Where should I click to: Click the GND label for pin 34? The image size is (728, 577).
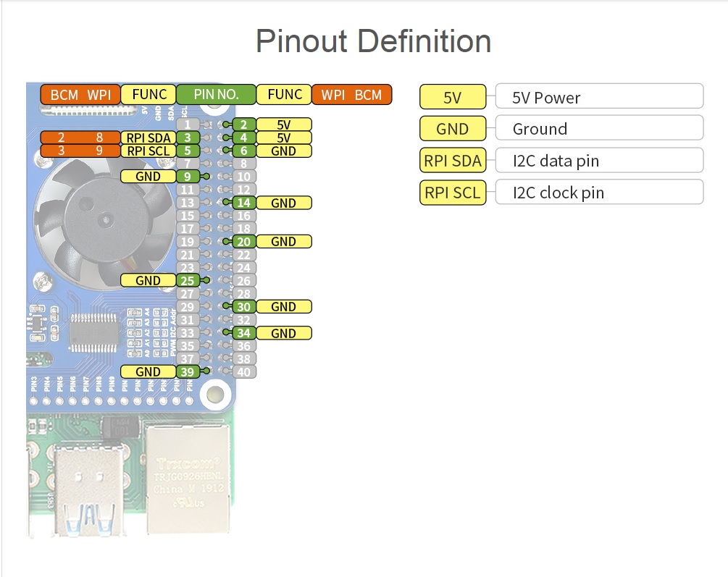(x=283, y=333)
